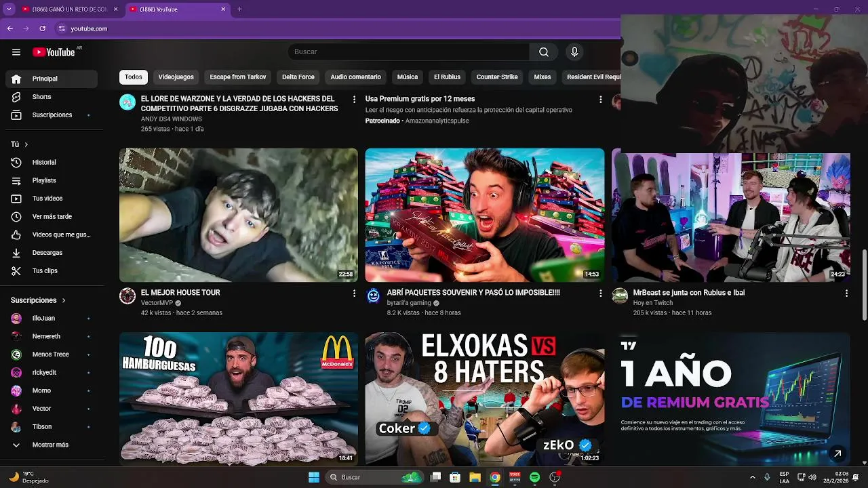
Task: Open ANDY DS4 WINDOWS channel name
Action: tap(172, 119)
